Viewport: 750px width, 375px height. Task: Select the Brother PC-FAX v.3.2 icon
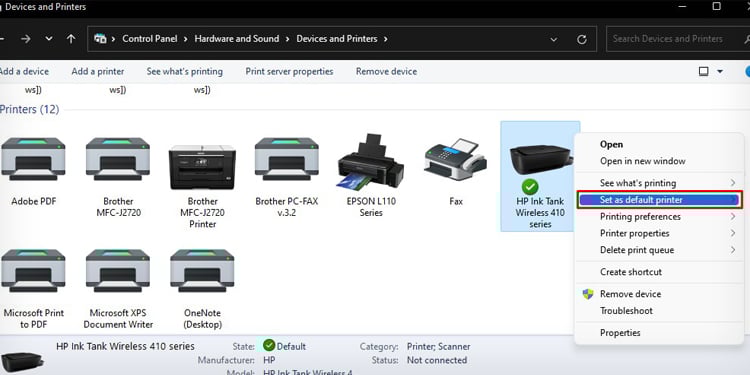pyautogui.click(x=287, y=159)
